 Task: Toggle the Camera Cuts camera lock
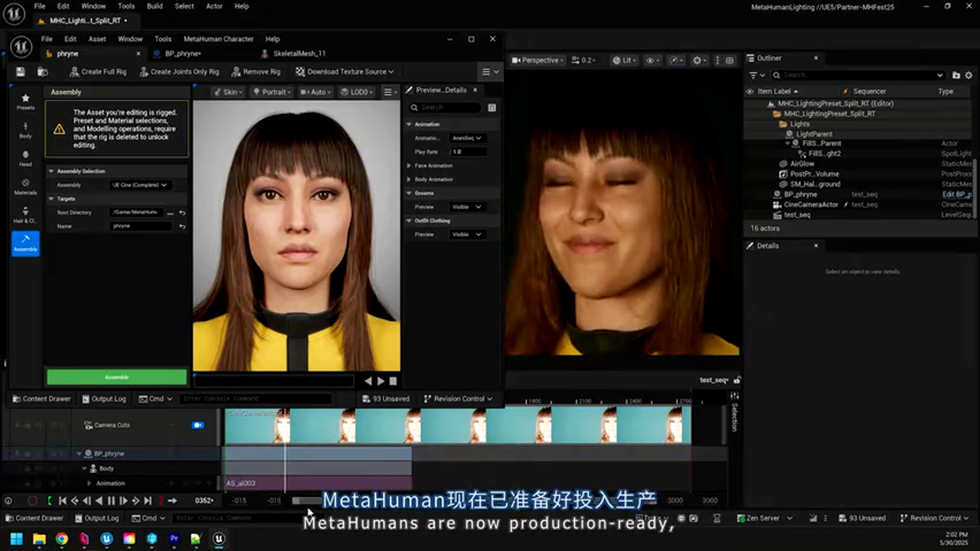point(198,425)
